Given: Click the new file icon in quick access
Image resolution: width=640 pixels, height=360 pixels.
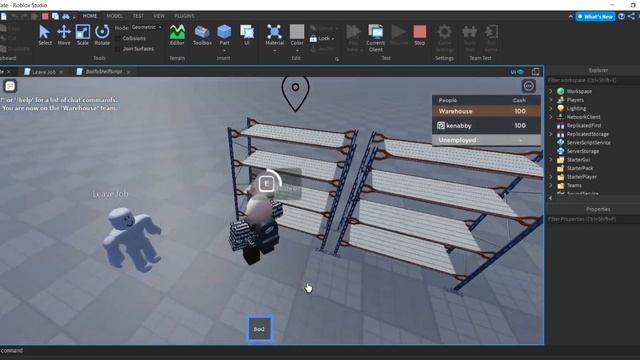Looking at the screenshot, I should pos(4,16).
